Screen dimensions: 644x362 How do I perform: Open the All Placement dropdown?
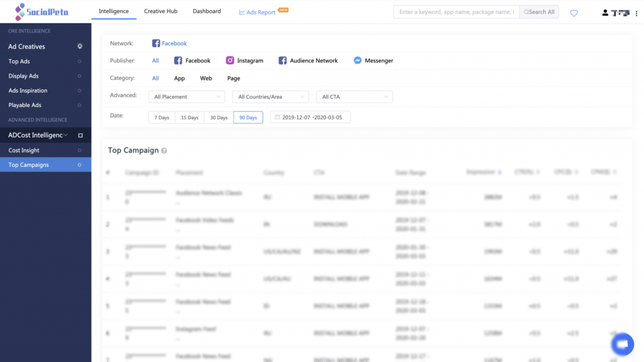click(187, 97)
